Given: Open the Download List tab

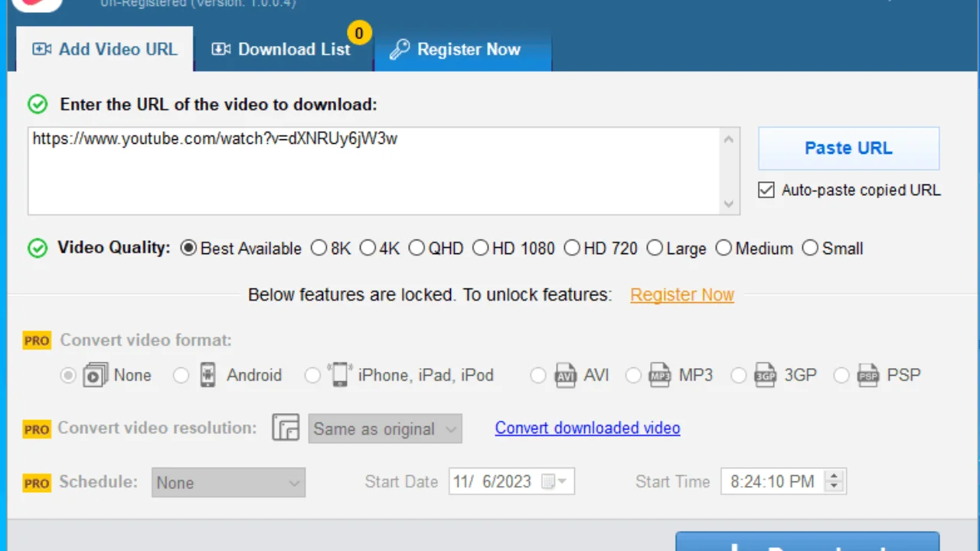Looking at the screenshot, I should coord(283,49).
